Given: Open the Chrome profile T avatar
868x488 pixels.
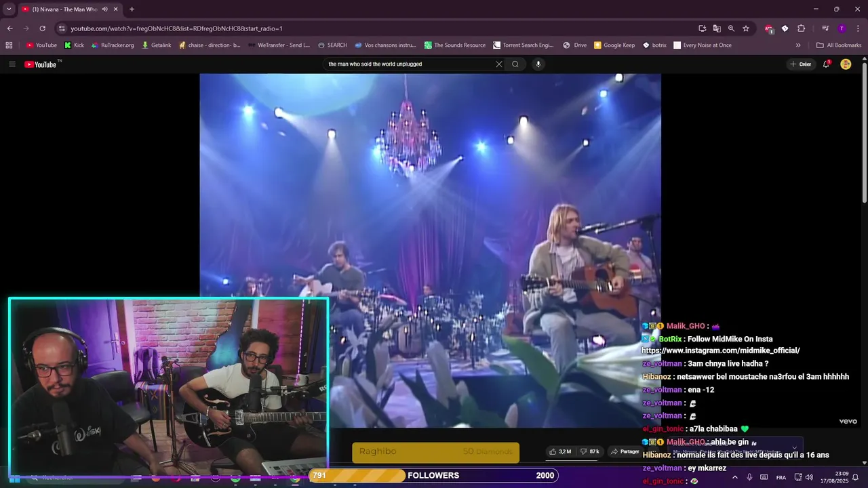Looking at the screenshot, I should click(x=842, y=28).
